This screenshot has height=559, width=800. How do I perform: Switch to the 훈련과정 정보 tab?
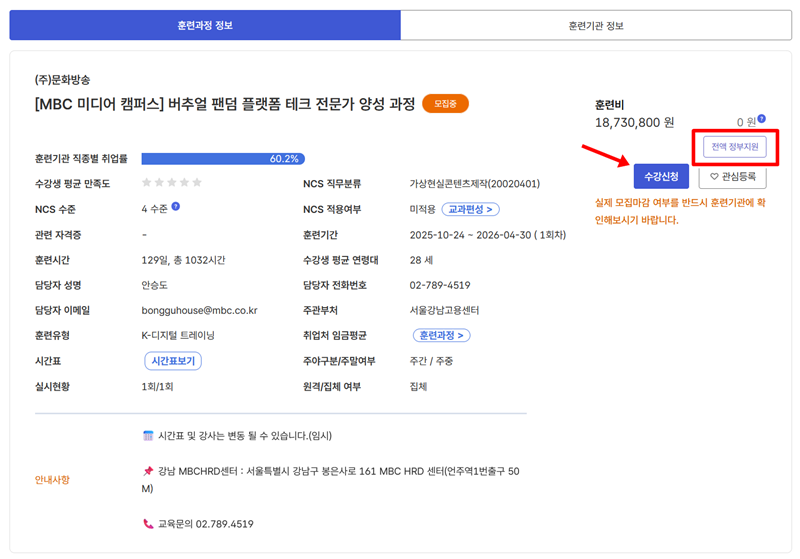[x=205, y=25]
